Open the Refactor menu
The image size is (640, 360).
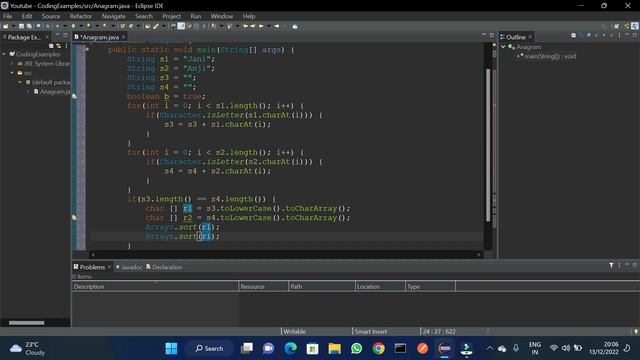(80, 16)
